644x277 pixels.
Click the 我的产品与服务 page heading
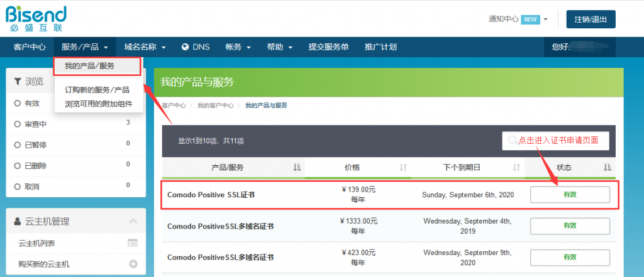point(197,82)
